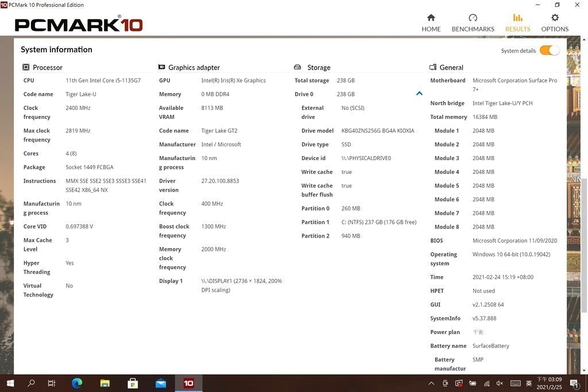This screenshot has height=392, width=588.
Task: Click 'Intel(R) Iris(R) Xe Graphics' GPU value
Action: pyautogui.click(x=233, y=80)
